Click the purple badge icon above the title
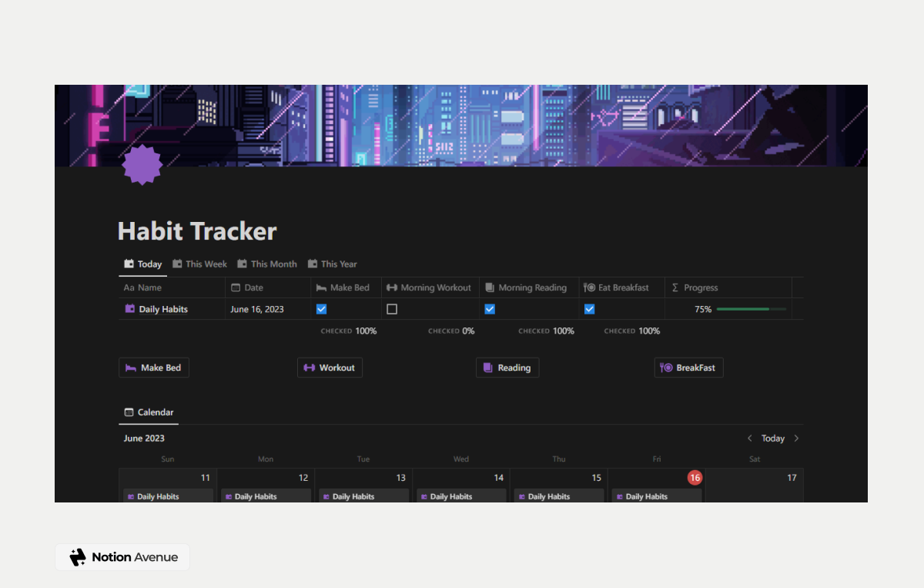The image size is (924, 588). click(x=142, y=163)
